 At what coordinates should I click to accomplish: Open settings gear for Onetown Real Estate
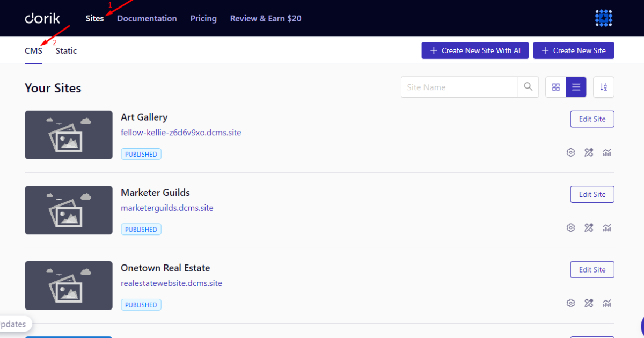pyautogui.click(x=570, y=303)
